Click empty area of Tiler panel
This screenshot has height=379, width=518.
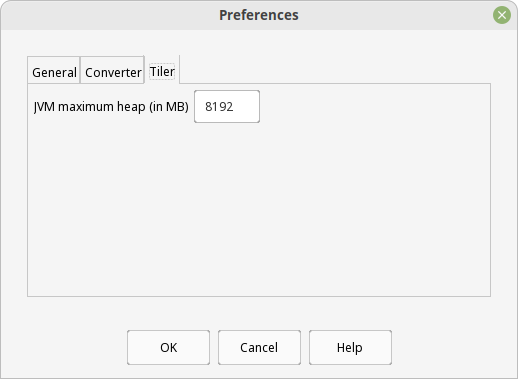tap(259, 207)
